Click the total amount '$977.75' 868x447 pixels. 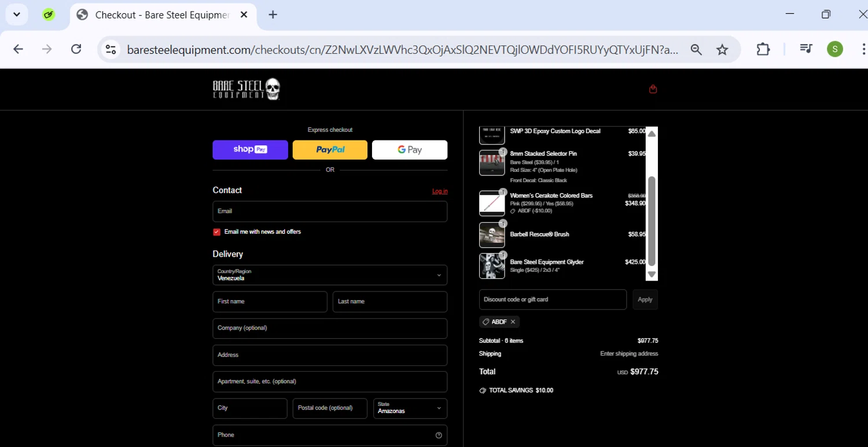[644, 372]
